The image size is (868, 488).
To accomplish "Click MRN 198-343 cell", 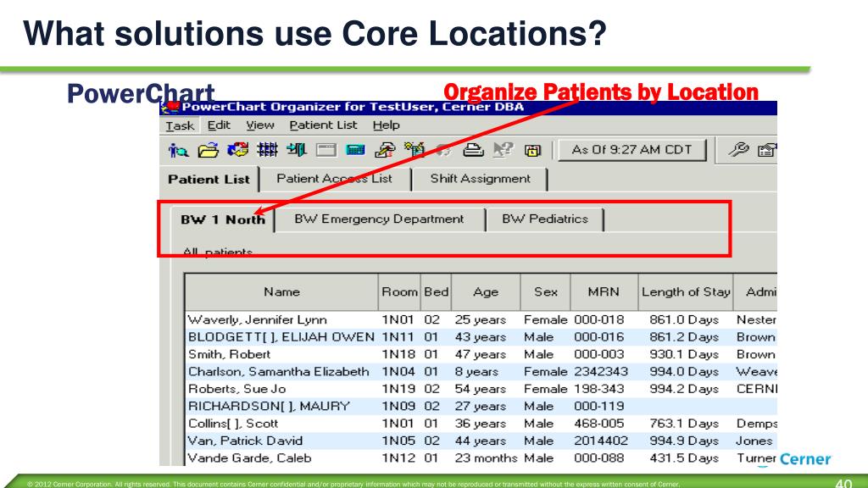I will [x=599, y=389].
